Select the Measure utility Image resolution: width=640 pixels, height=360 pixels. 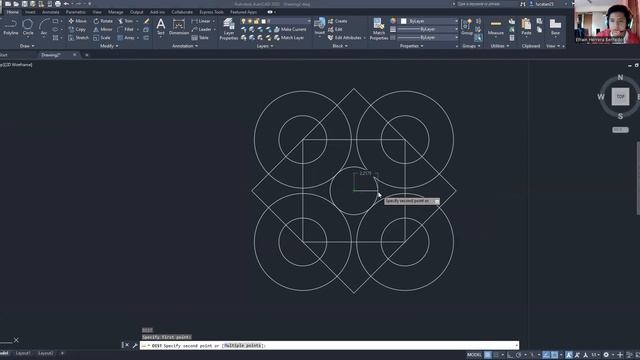[x=496, y=27]
